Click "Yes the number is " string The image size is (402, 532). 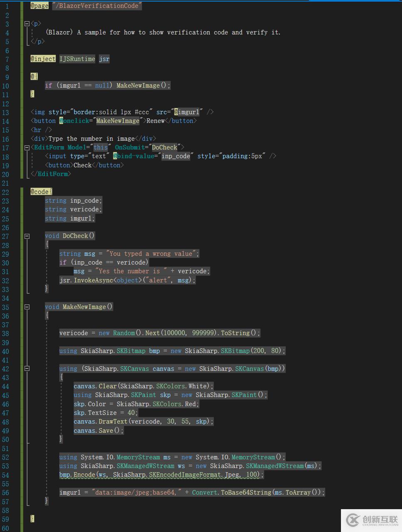tap(132, 271)
